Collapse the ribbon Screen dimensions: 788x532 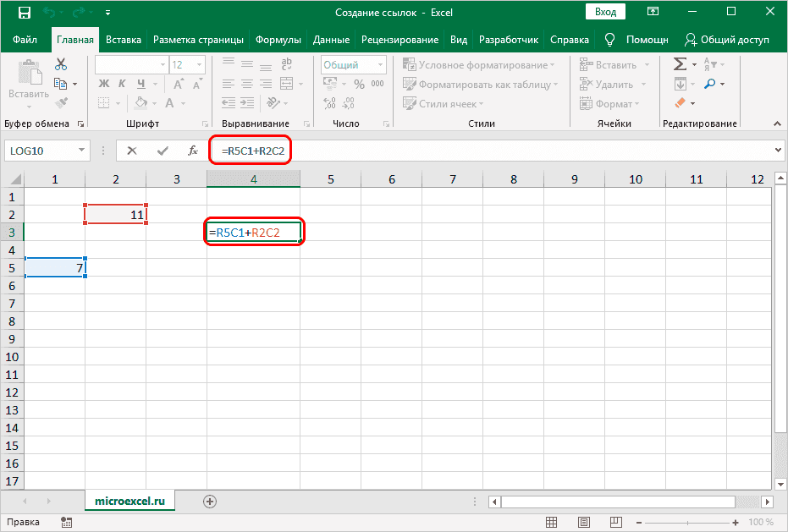pyautogui.click(x=778, y=123)
